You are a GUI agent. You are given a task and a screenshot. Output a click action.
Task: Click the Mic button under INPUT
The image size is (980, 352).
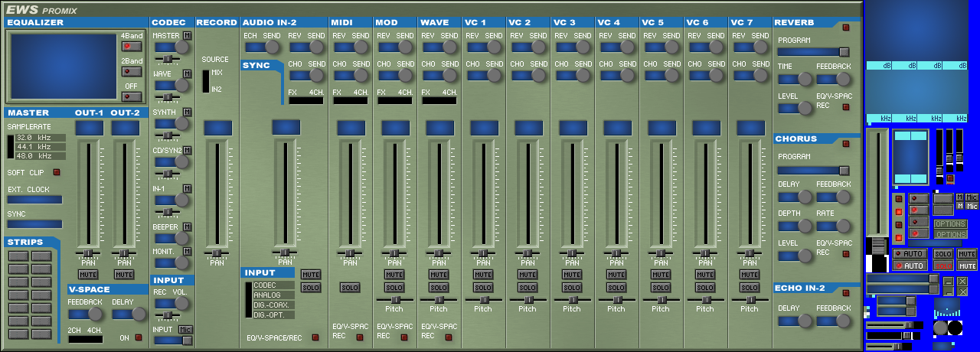tap(186, 329)
